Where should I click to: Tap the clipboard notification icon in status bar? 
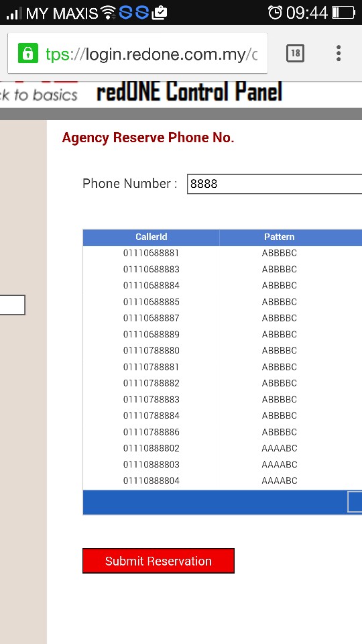tap(160, 13)
